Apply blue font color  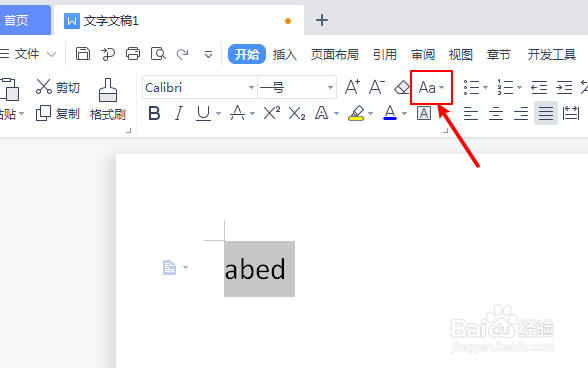390,113
